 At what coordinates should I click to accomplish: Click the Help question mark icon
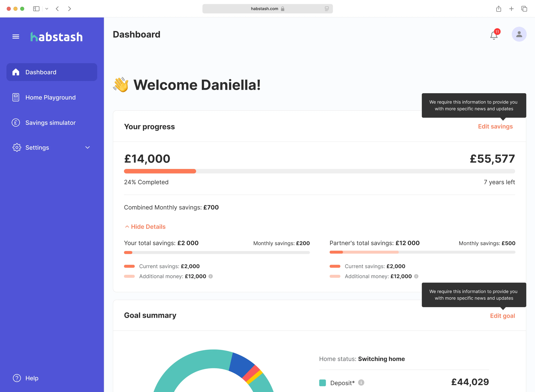[x=17, y=378]
